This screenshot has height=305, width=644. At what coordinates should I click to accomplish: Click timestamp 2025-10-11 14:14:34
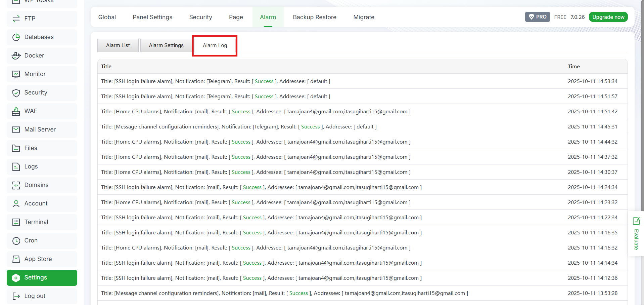(x=593, y=263)
